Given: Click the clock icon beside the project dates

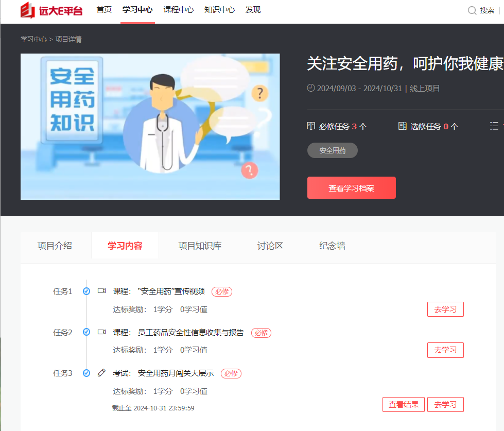Looking at the screenshot, I should click(310, 88).
